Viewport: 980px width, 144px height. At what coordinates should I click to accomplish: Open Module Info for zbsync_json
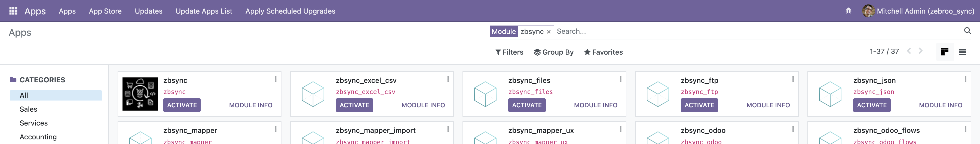tap(941, 105)
